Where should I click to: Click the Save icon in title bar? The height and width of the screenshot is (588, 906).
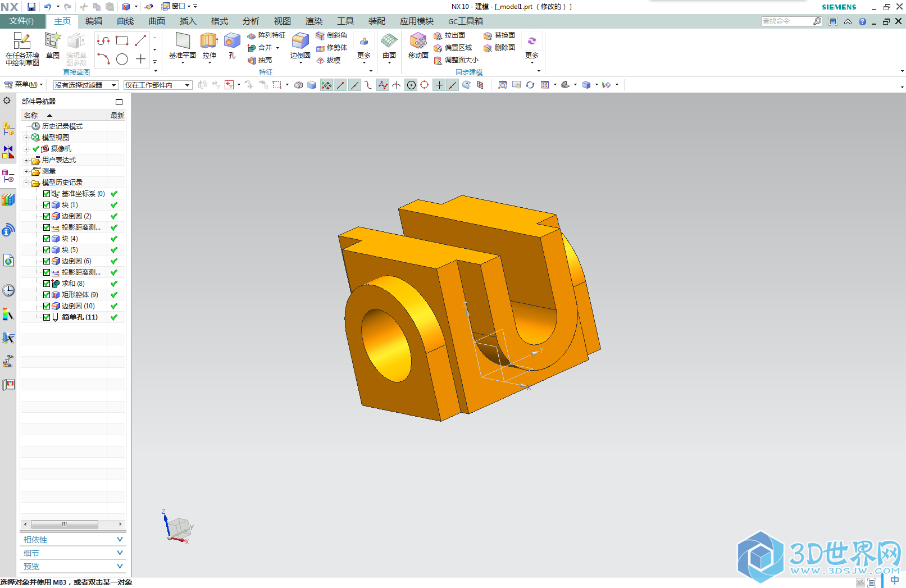[x=31, y=7]
